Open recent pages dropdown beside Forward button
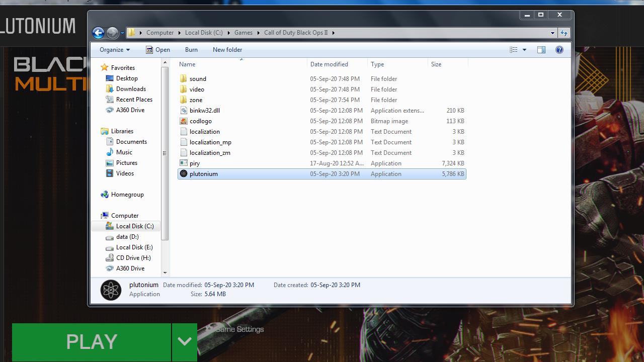Viewport: 644px width, 362px height. coord(122,33)
